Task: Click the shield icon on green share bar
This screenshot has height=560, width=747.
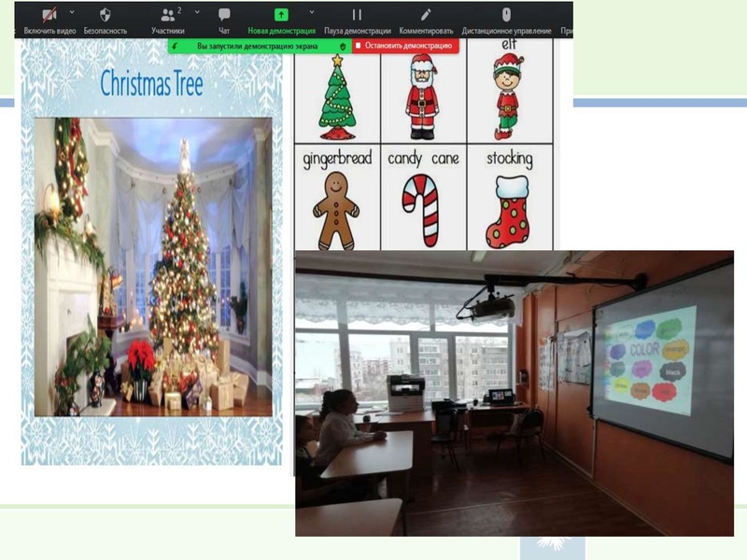Action: pos(343,45)
